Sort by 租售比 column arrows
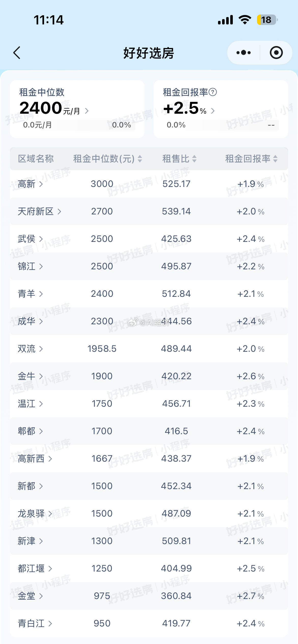Image resolution: width=298 pixels, height=644 pixels. click(x=194, y=159)
